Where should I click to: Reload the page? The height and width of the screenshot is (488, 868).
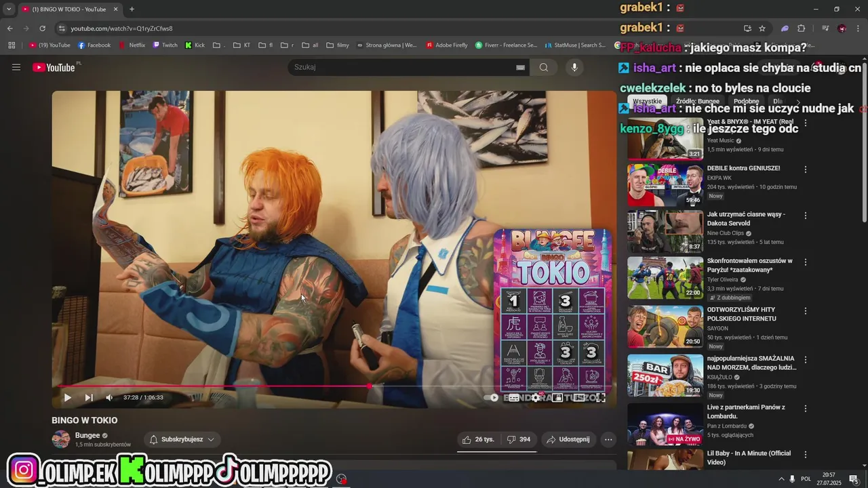tap(42, 28)
